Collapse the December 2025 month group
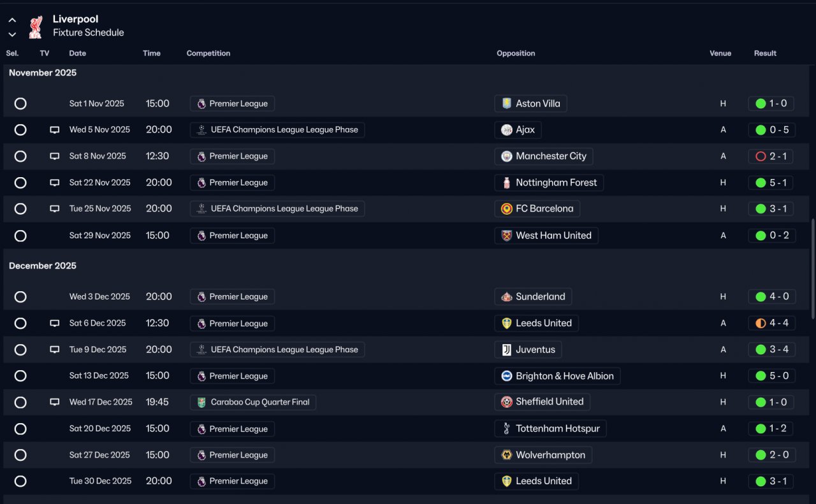The width and height of the screenshot is (816, 504). [43, 266]
